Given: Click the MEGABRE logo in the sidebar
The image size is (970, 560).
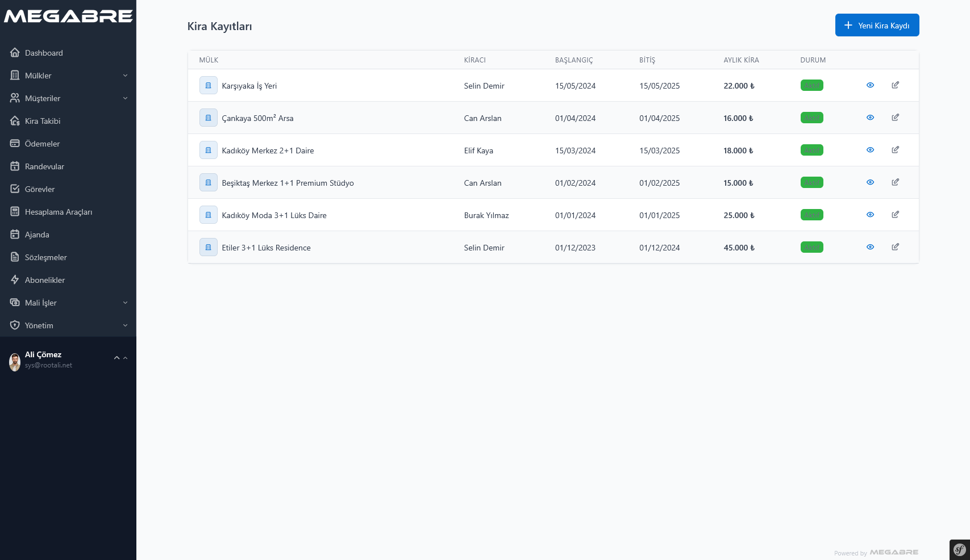Looking at the screenshot, I should 68,16.
